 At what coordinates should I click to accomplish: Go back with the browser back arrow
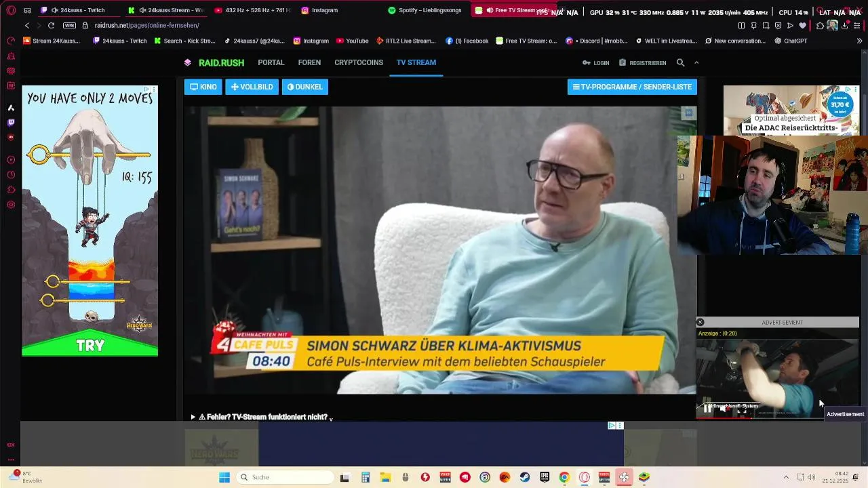(x=27, y=25)
